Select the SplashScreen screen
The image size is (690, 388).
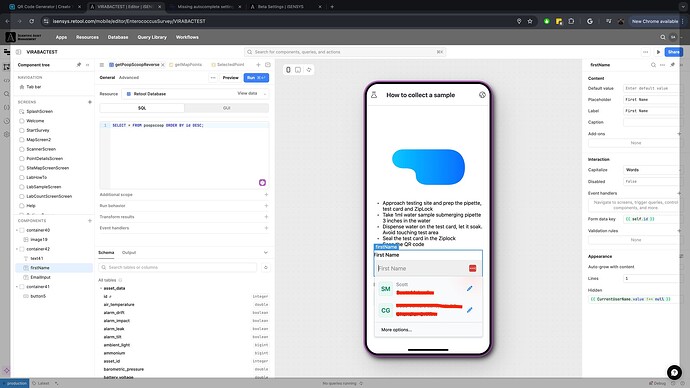(40, 111)
